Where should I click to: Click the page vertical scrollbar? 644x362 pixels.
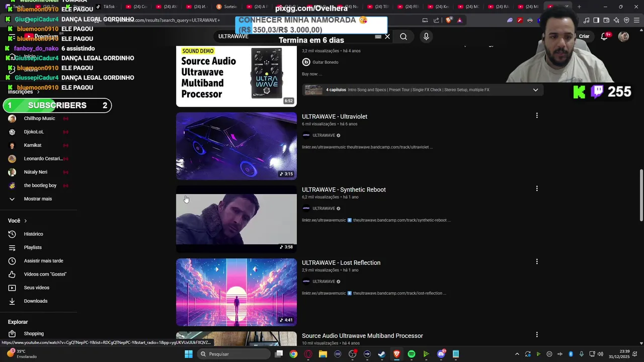tap(641, 195)
